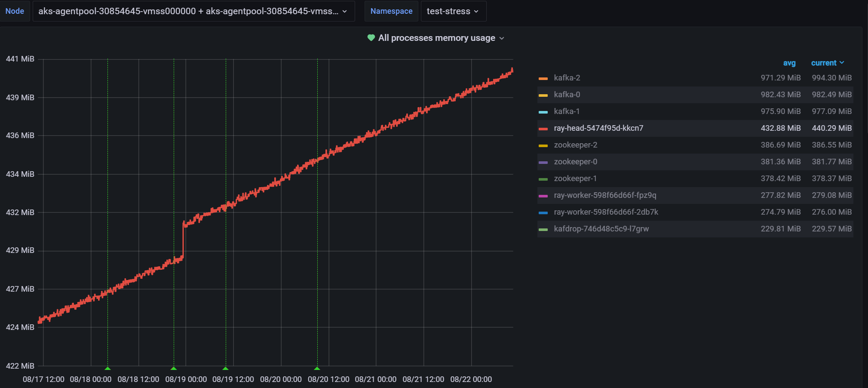
Task: Click the 994.30 MiB current value
Action: pyautogui.click(x=831, y=78)
